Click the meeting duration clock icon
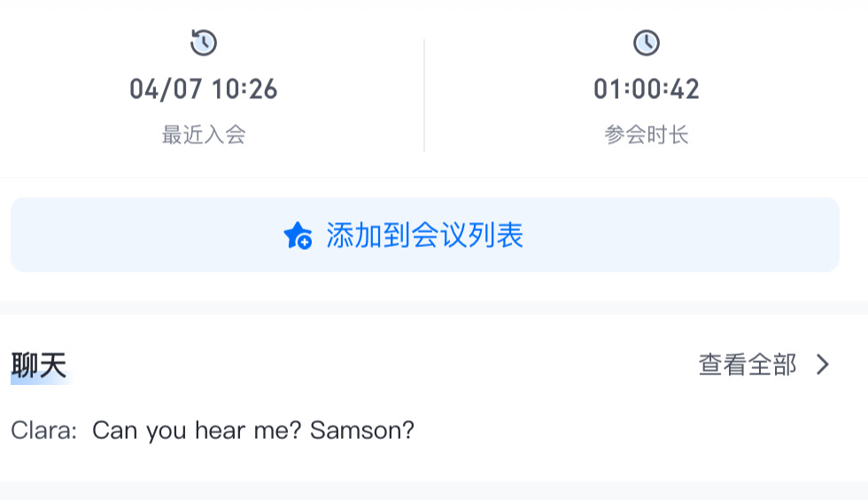Screen dimensions: 868x500 tap(647, 42)
